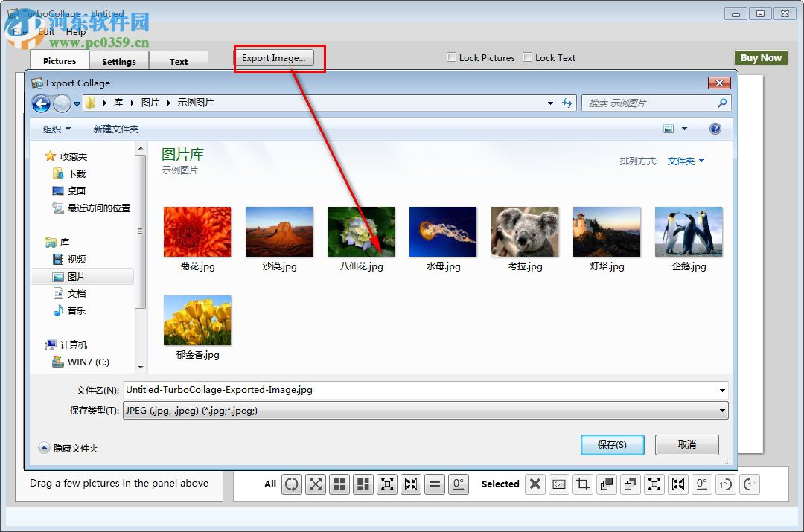Select WIN7 (C:) drive in navigation pane
Image resolution: width=804 pixels, height=532 pixels.
pos(80,362)
